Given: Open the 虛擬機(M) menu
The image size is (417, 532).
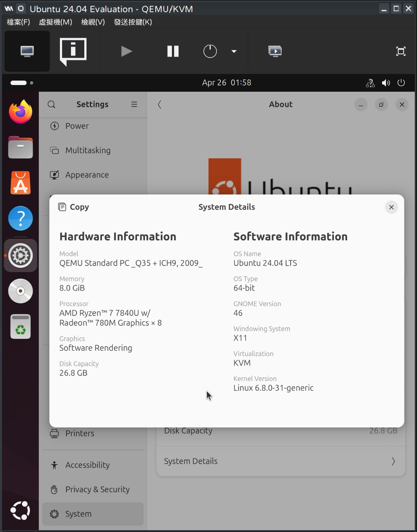Looking at the screenshot, I should point(55,22).
